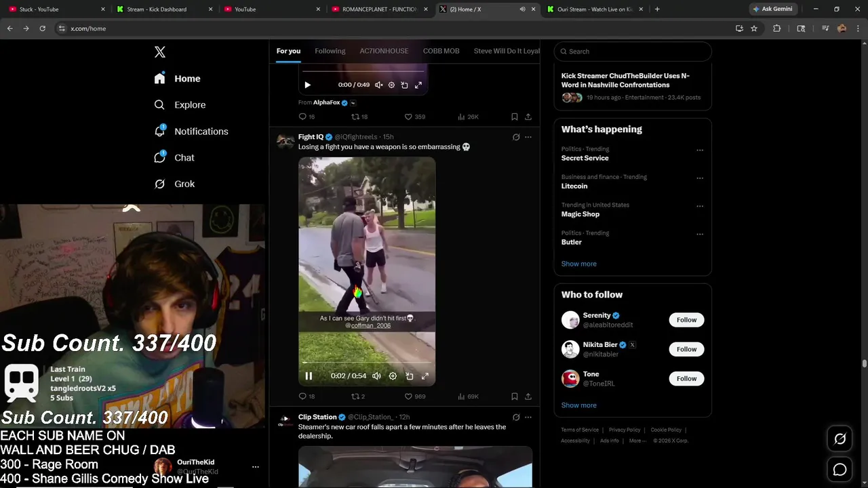Bookmark the Fight IQ post
This screenshot has height=488, width=868.
[515, 396]
